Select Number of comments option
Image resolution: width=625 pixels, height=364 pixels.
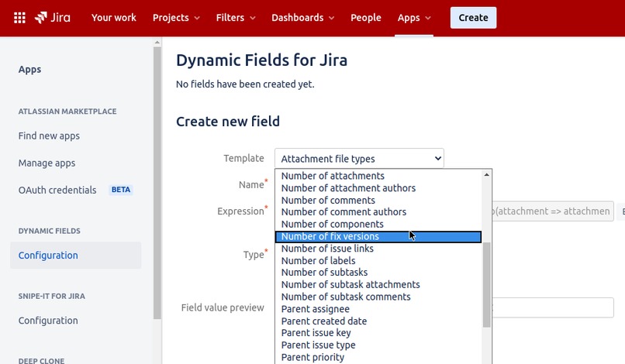(x=378, y=201)
